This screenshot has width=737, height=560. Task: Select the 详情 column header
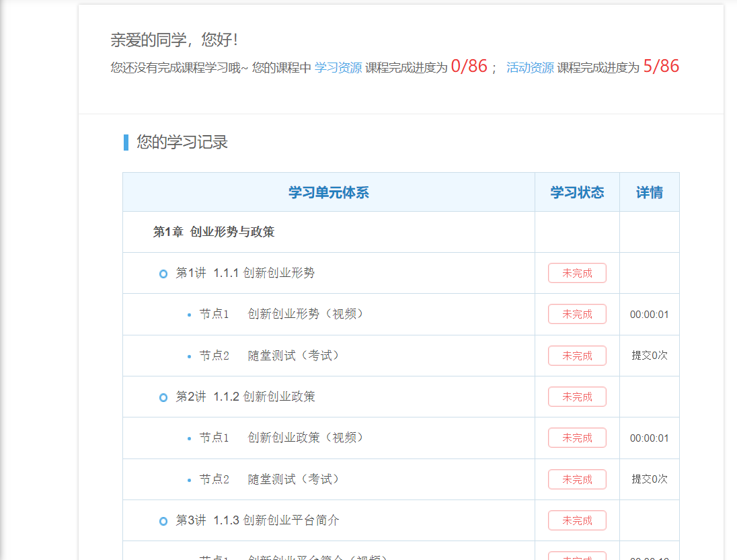click(649, 192)
